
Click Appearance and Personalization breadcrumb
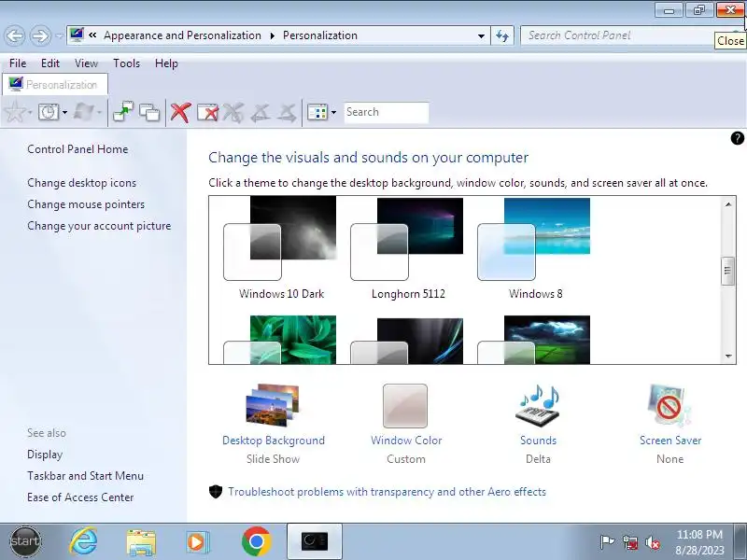[x=182, y=35]
